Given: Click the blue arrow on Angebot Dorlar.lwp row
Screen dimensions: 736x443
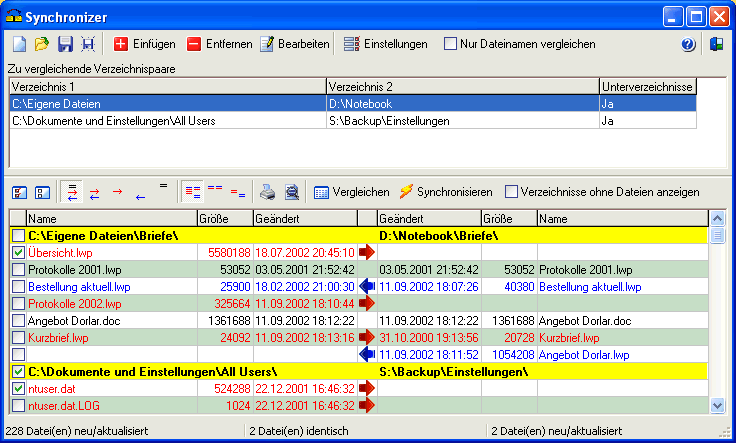Looking at the screenshot, I should [x=367, y=355].
